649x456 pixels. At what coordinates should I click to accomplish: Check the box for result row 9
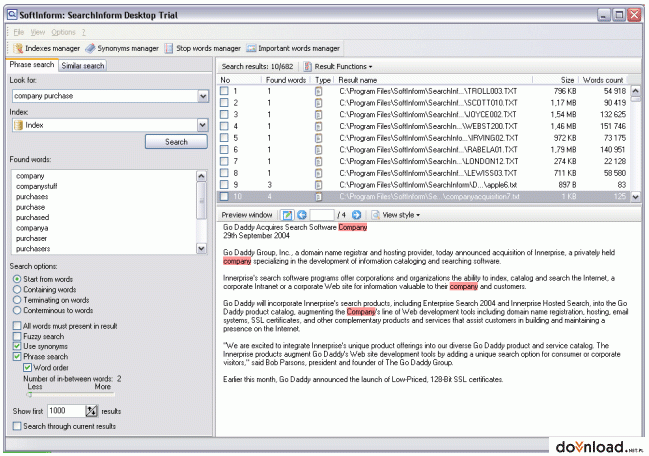click(224, 185)
